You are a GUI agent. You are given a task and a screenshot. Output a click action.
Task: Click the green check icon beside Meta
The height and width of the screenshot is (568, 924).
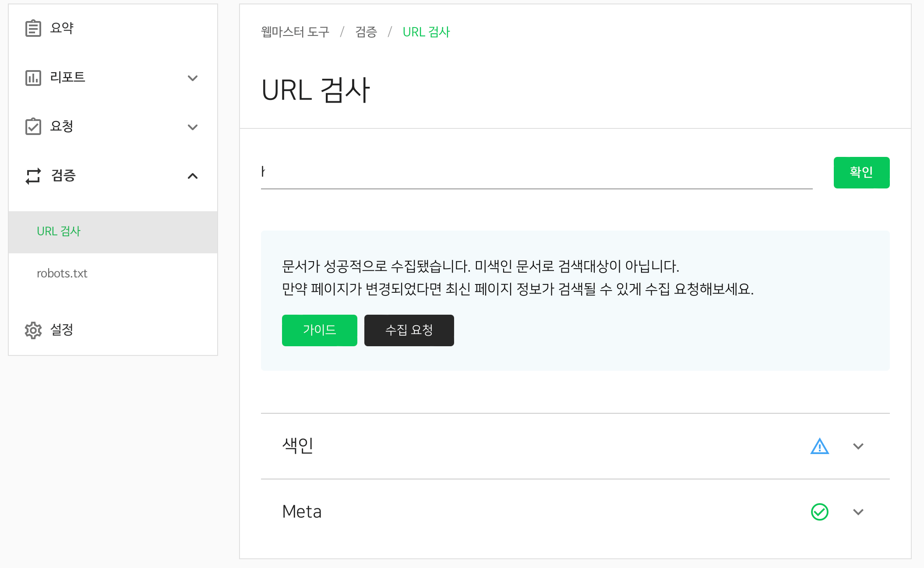[819, 511]
